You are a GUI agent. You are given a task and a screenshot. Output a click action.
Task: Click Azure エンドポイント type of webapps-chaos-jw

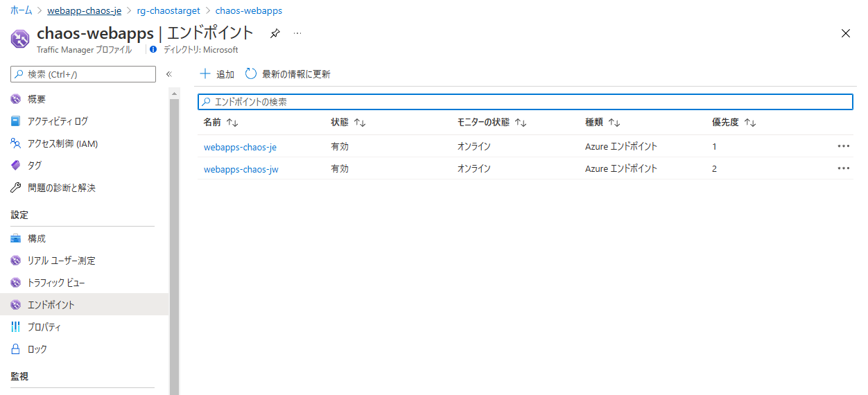[621, 169]
